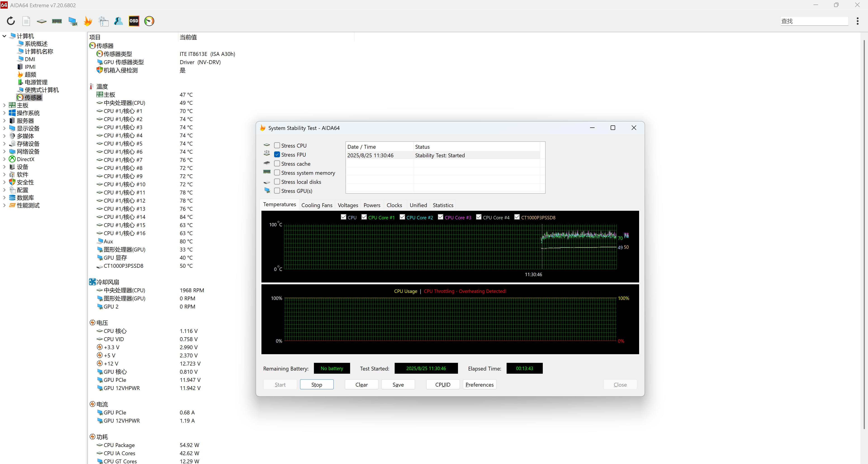Image resolution: width=868 pixels, height=464 pixels.
Task: Click the 当前值 column header
Action: (x=266, y=37)
